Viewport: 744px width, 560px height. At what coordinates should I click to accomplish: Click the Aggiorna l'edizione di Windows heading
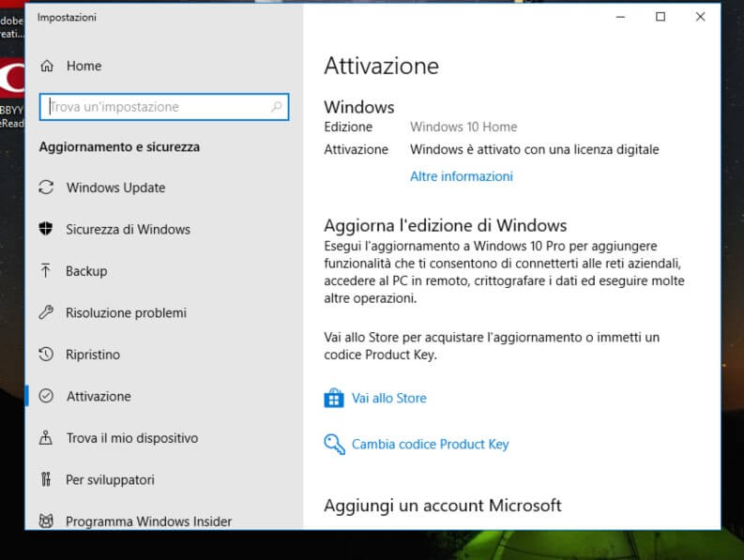[445, 225]
